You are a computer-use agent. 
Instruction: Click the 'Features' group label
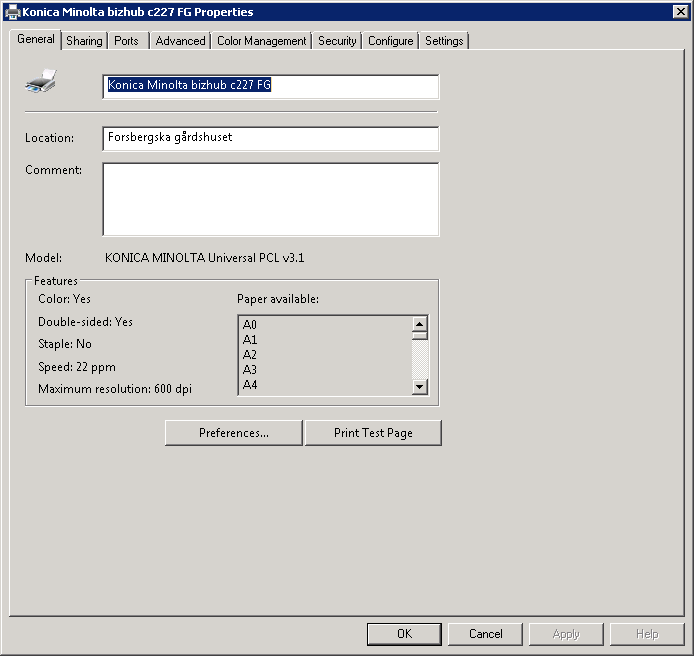(56, 281)
